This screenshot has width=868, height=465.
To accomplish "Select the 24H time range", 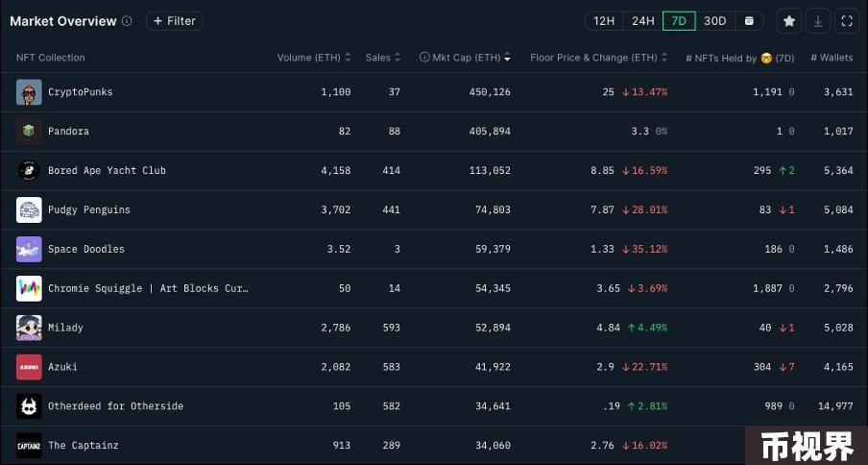I will (642, 21).
